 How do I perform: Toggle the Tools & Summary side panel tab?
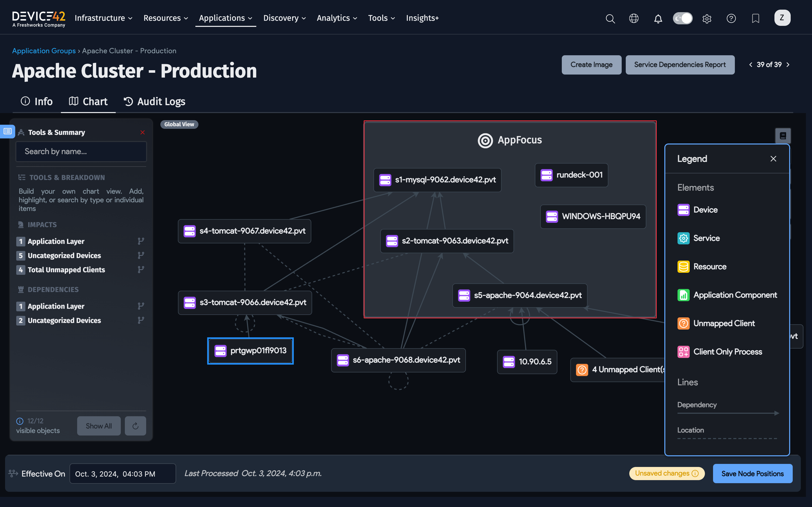point(7,132)
